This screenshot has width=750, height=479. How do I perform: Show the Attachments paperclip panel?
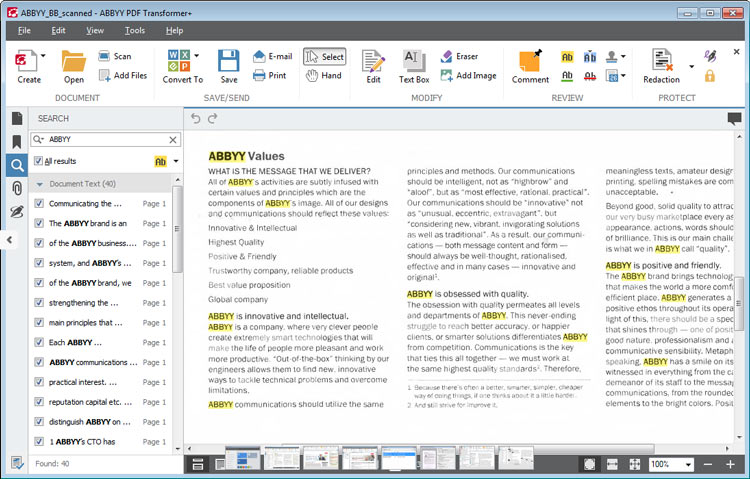coord(17,188)
